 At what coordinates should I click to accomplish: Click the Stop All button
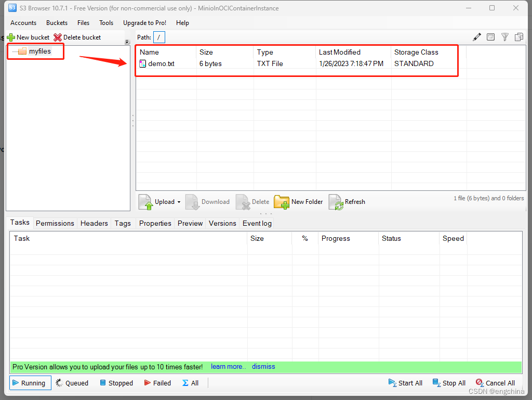tap(449, 383)
